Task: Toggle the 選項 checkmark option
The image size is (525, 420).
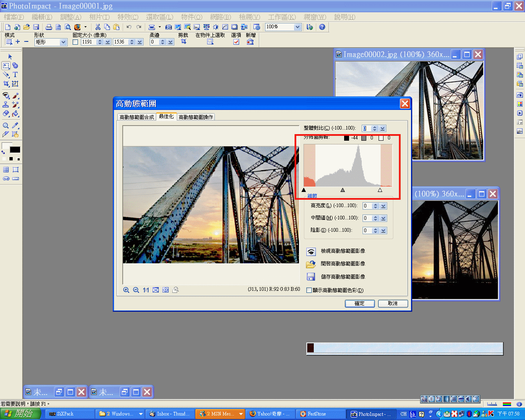Action: pyautogui.click(x=236, y=42)
